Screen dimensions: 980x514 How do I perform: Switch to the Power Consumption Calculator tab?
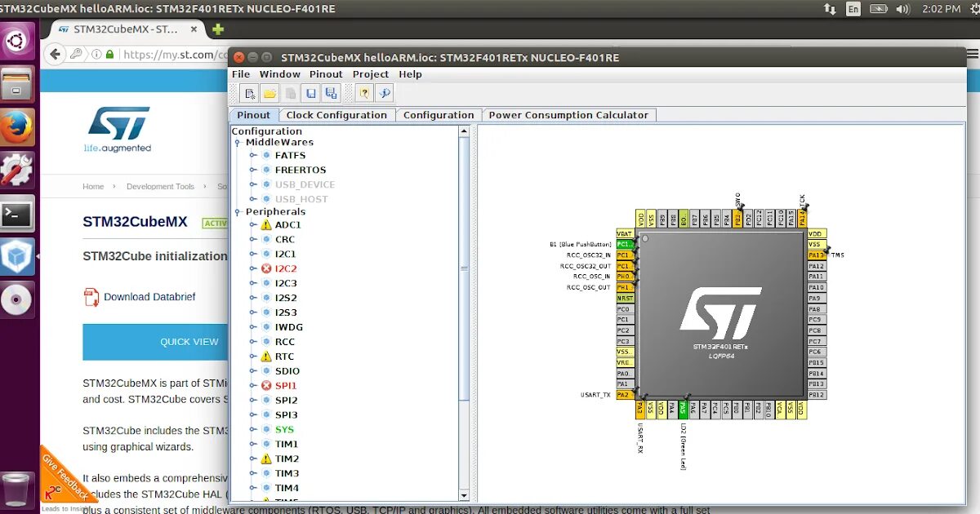click(x=568, y=115)
